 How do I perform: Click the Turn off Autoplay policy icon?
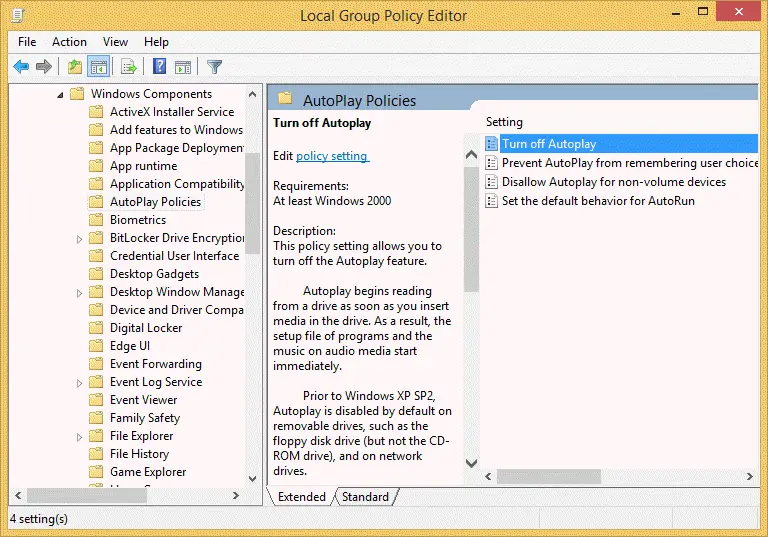coord(491,144)
